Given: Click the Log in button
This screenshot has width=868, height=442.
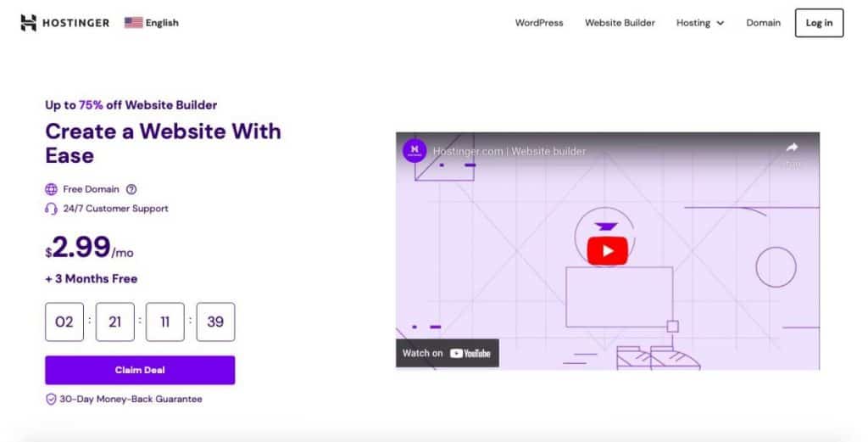Looking at the screenshot, I should (820, 23).
